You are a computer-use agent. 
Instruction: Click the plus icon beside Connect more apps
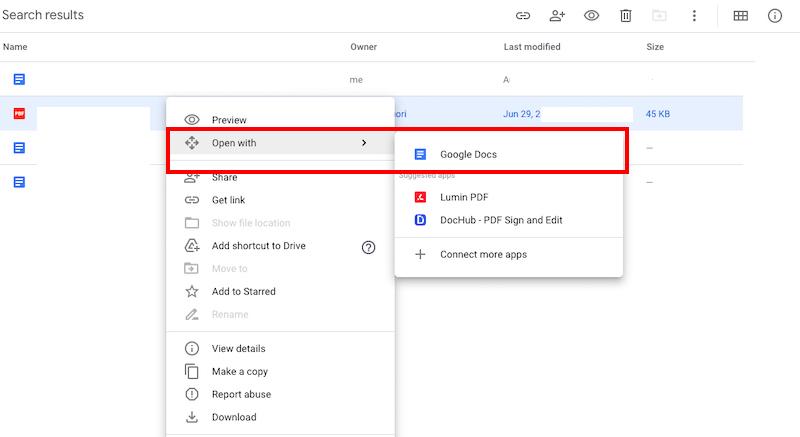[420, 254]
